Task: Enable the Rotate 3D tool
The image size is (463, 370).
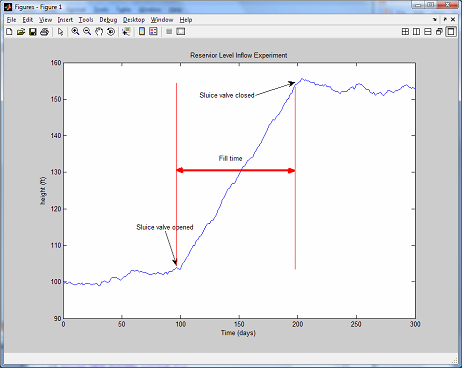Action: coord(111,32)
